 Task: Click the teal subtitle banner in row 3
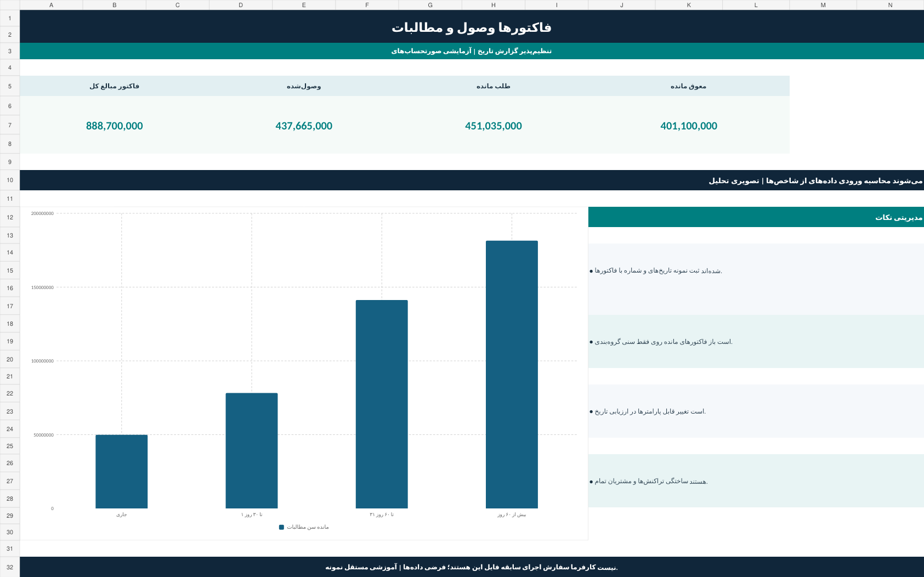tap(472, 51)
